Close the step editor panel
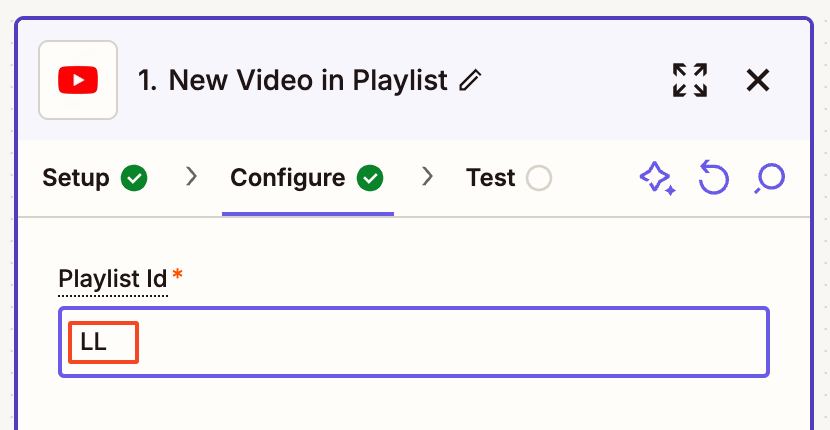Viewport: 830px width, 430px height. (758, 80)
